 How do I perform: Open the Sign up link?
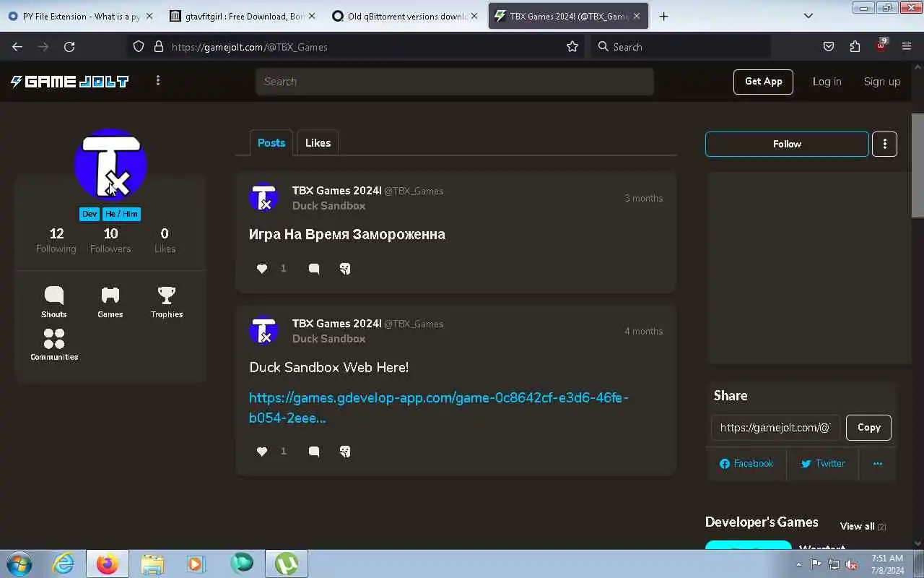[881, 82]
